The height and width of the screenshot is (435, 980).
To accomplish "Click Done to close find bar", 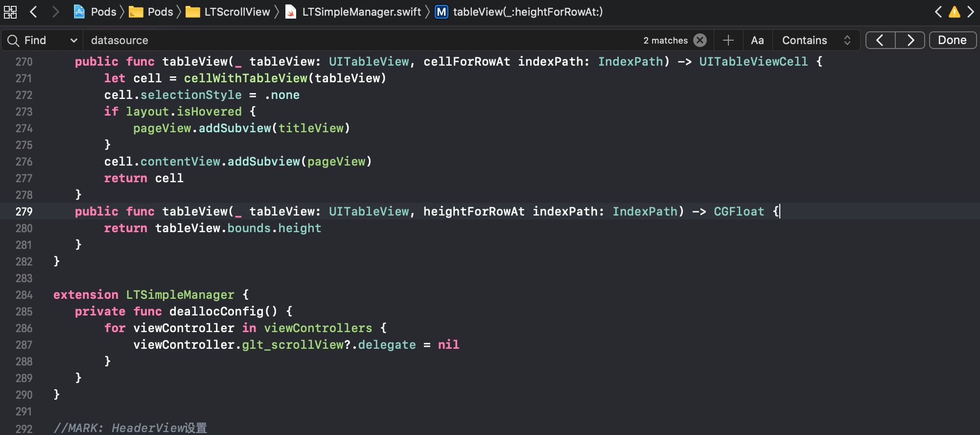I will click(x=952, y=40).
